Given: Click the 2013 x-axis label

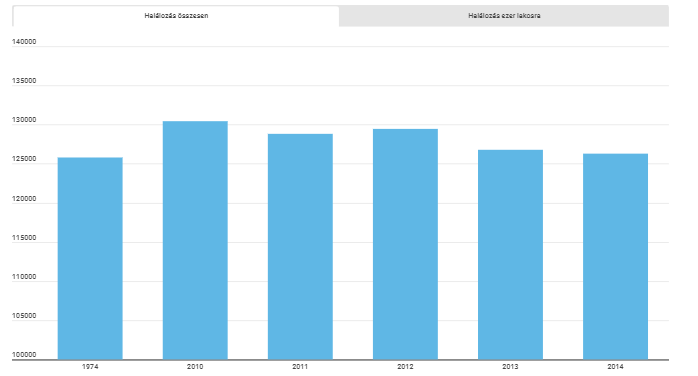Looking at the screenshot, I should point(510,367).
